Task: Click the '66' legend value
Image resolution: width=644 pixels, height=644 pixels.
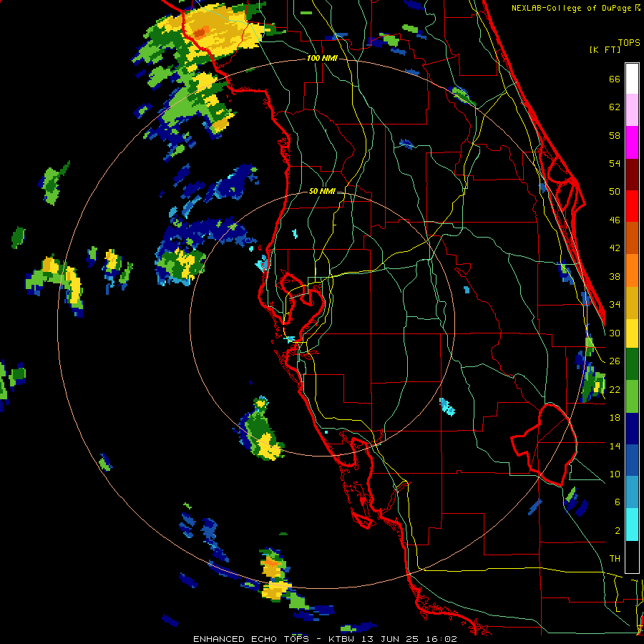Action: tap(615, 79)
